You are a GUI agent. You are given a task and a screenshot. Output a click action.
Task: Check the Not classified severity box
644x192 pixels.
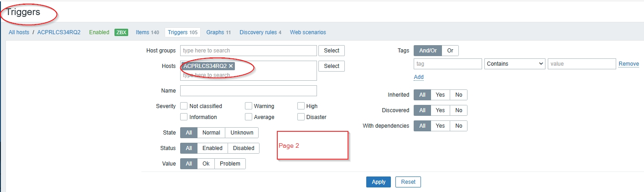tap(184, 106)
